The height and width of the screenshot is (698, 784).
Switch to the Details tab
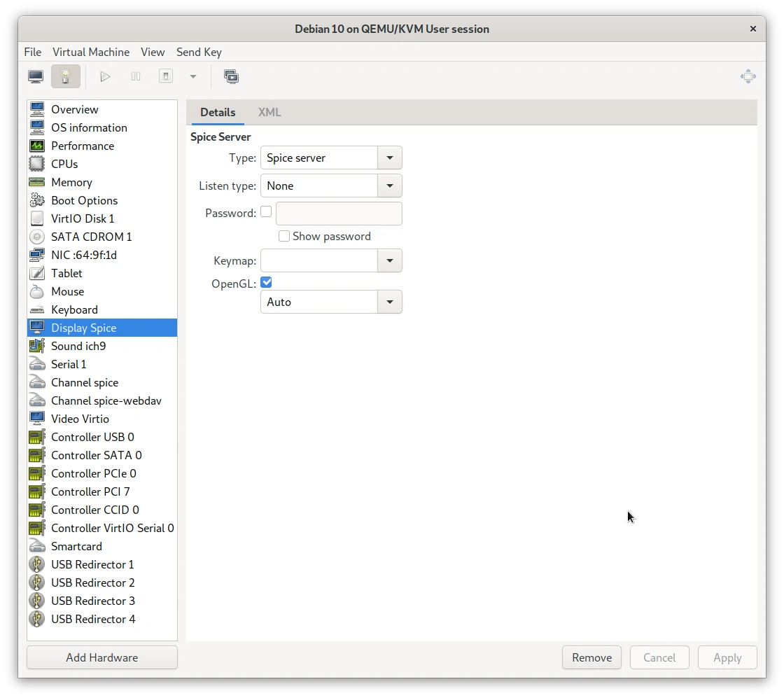218,113
